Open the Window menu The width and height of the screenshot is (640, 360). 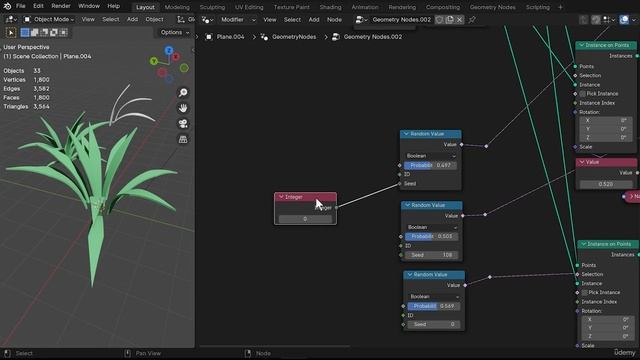(x=89, y=6)
